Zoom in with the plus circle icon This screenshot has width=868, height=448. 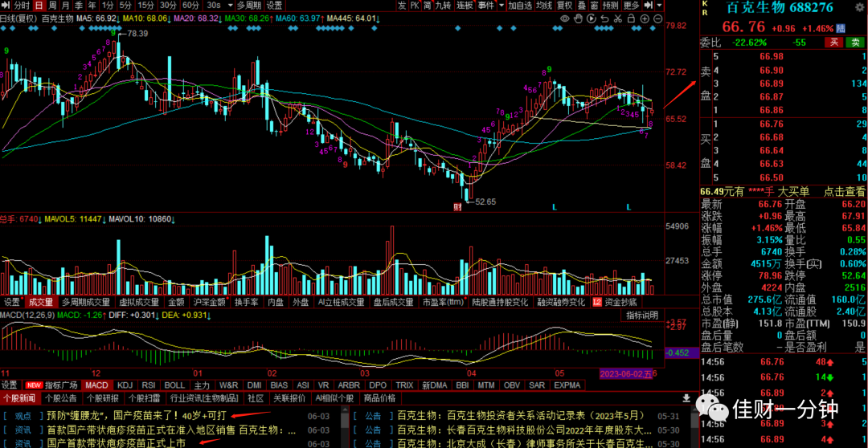pyautogui.click(x=645, y=18)
